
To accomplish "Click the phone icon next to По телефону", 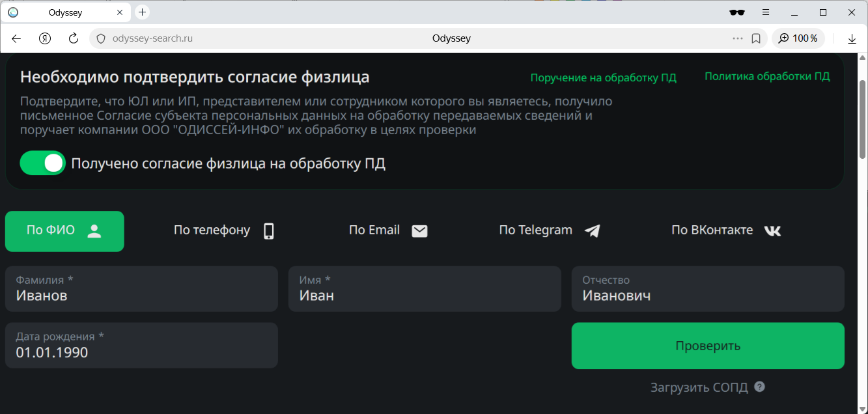I will point(268,230).
